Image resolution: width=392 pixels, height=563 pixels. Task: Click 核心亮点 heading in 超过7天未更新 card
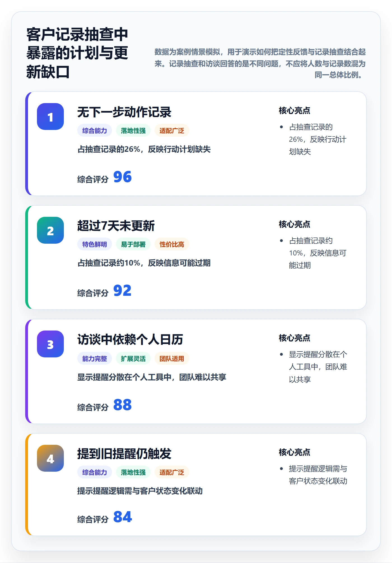coord(295,224)
